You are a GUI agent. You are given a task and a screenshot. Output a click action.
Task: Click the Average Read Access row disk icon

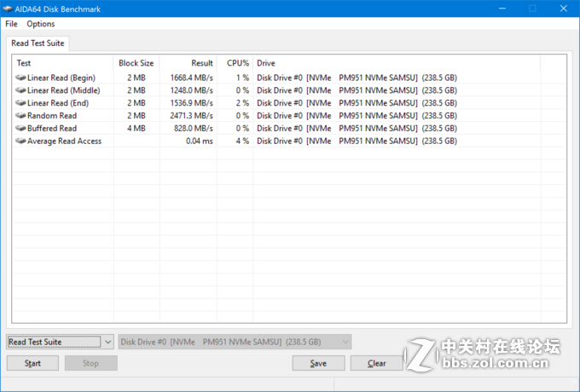pos(20,141)
